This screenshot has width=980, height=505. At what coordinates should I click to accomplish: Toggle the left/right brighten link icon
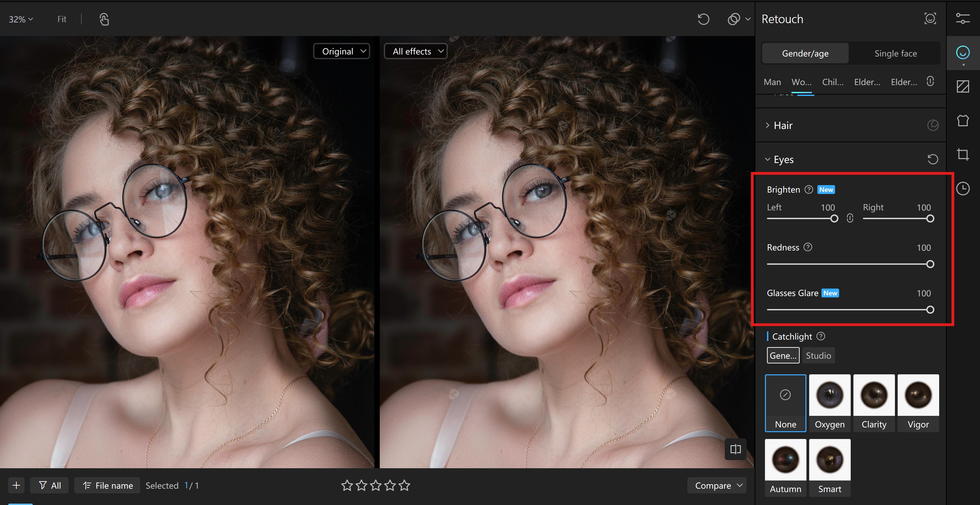point(850,218)
